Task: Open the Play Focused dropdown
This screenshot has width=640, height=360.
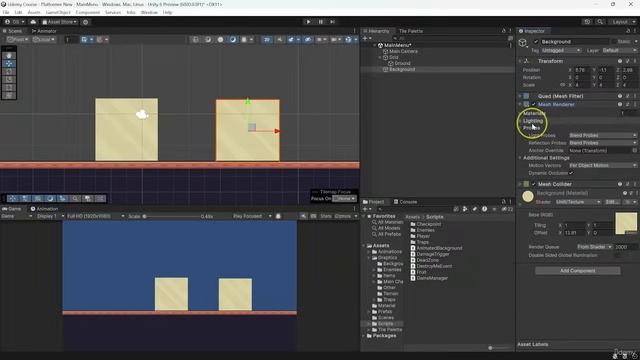Action: tap(252, 216)
